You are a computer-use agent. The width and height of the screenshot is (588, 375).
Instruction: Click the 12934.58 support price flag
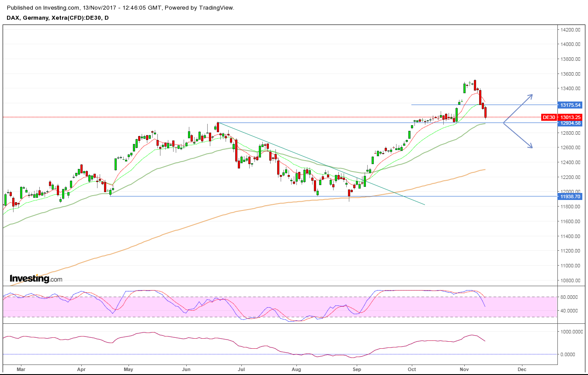click(571, 123)
